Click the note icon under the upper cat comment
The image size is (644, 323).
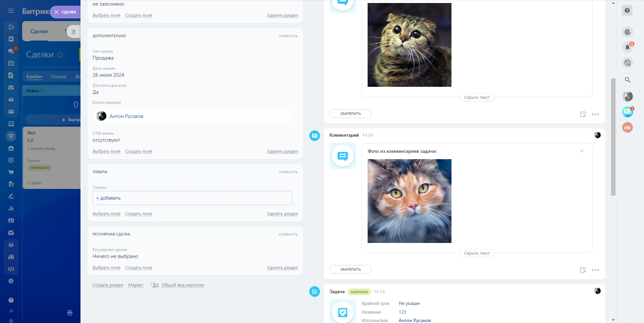pos(583,114)
